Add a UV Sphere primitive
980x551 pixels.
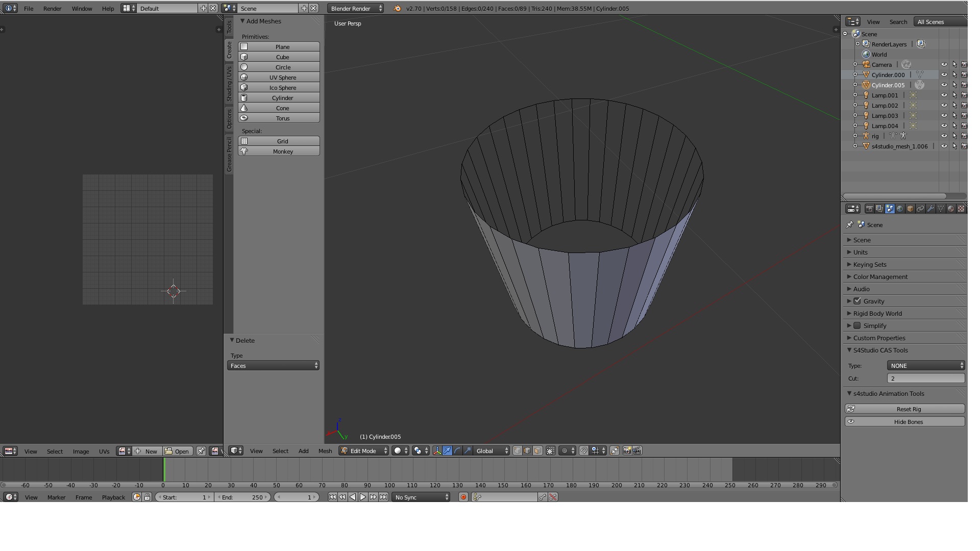(x=279, y=77)
